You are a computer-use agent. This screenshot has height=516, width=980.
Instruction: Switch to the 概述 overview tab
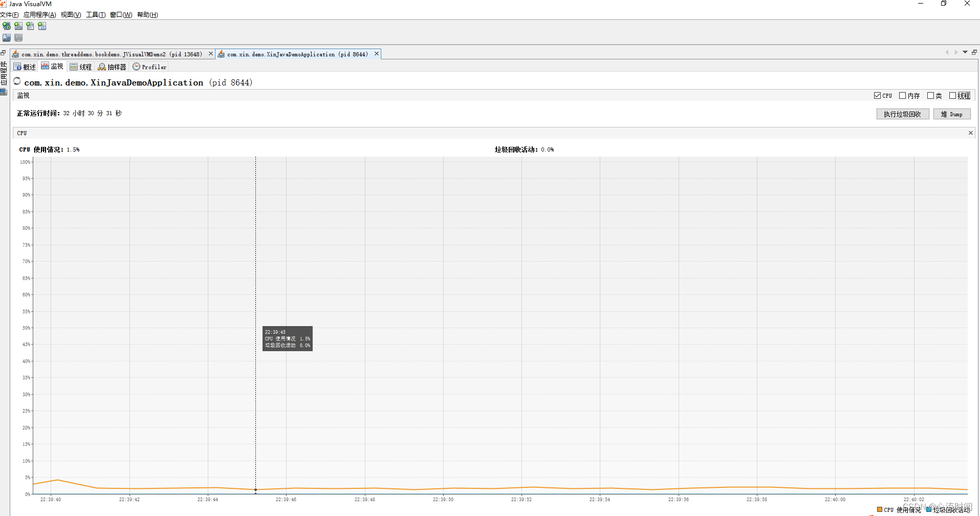click(25, 67)
